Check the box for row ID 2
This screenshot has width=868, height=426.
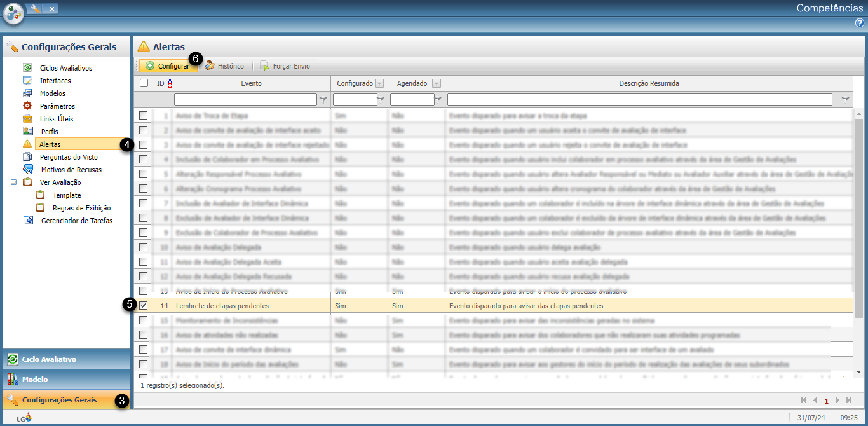click(x=144, y=130)
